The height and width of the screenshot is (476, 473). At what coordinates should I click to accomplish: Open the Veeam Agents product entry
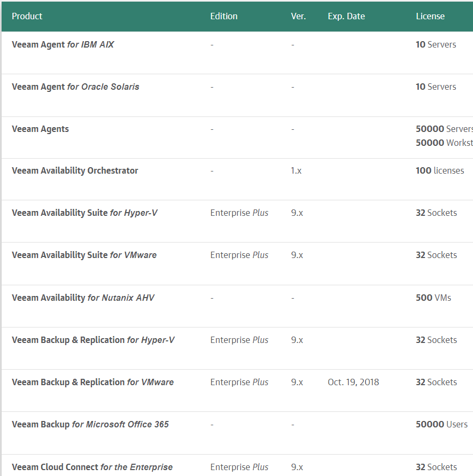click(x=40, y=129)
